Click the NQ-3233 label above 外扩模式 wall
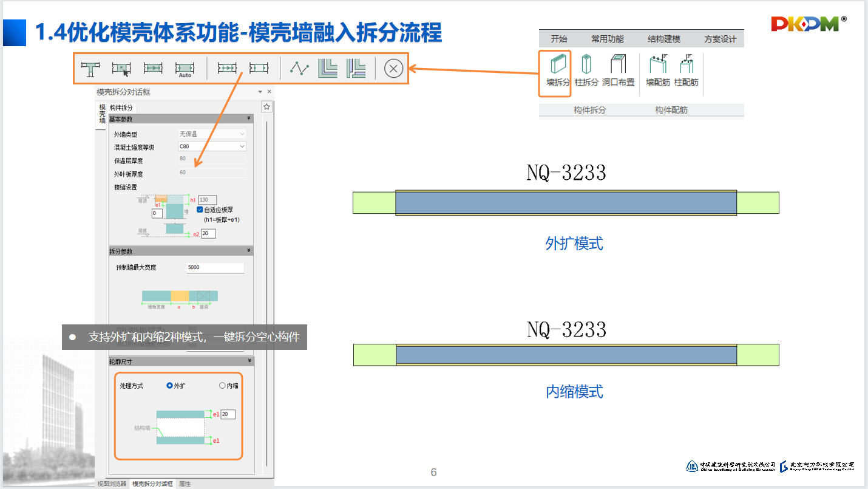The width and height of the screenshot is (868, 489). coord(566,173)
